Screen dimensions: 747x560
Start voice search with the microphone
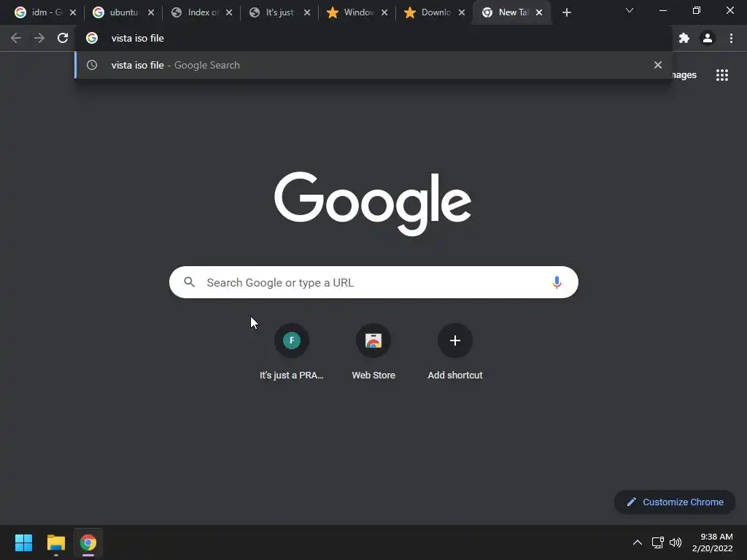[557, 282]
